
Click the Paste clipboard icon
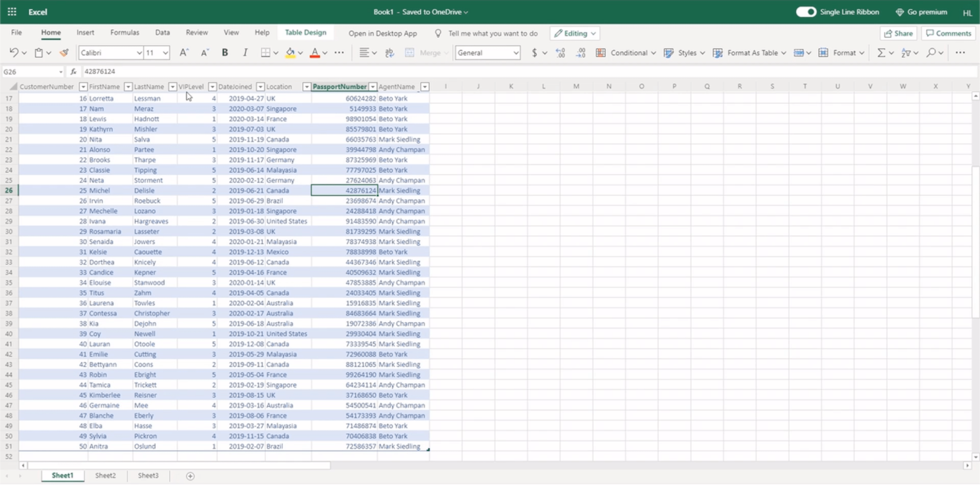click(x=38, y=53)
